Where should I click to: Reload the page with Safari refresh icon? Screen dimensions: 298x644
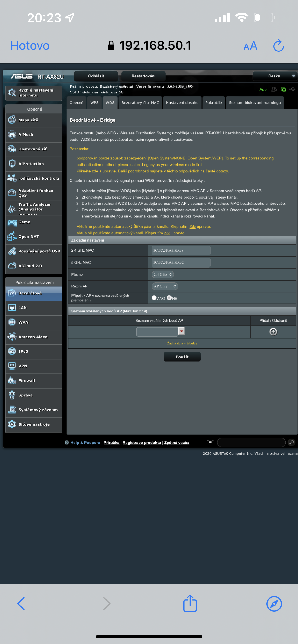(x=278, y=46)
